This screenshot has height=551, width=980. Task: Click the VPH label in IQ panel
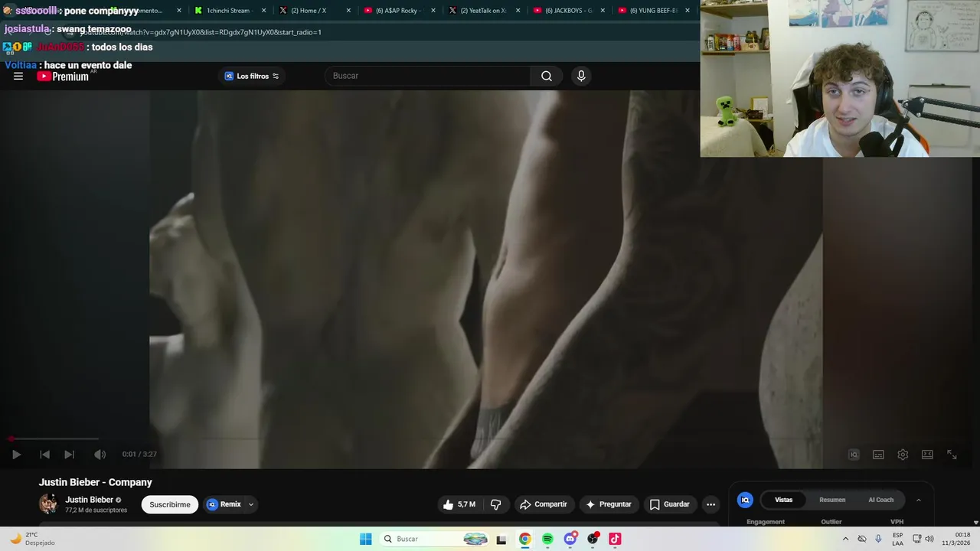(897, 522)
